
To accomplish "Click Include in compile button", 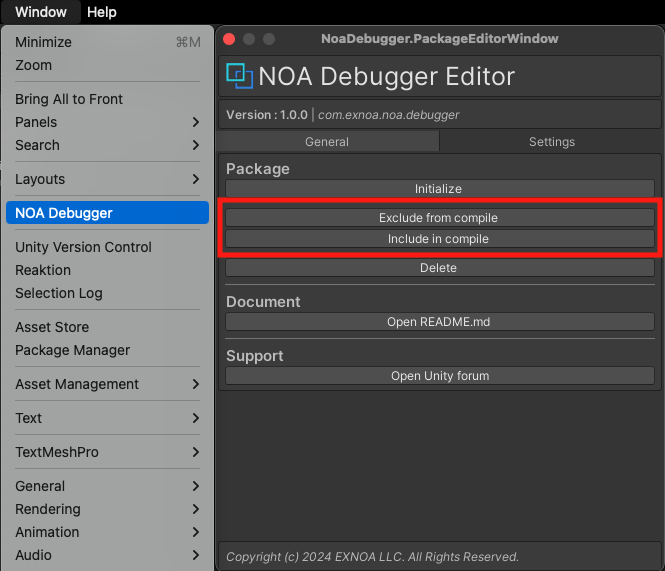I will click(x=439, y=239).
